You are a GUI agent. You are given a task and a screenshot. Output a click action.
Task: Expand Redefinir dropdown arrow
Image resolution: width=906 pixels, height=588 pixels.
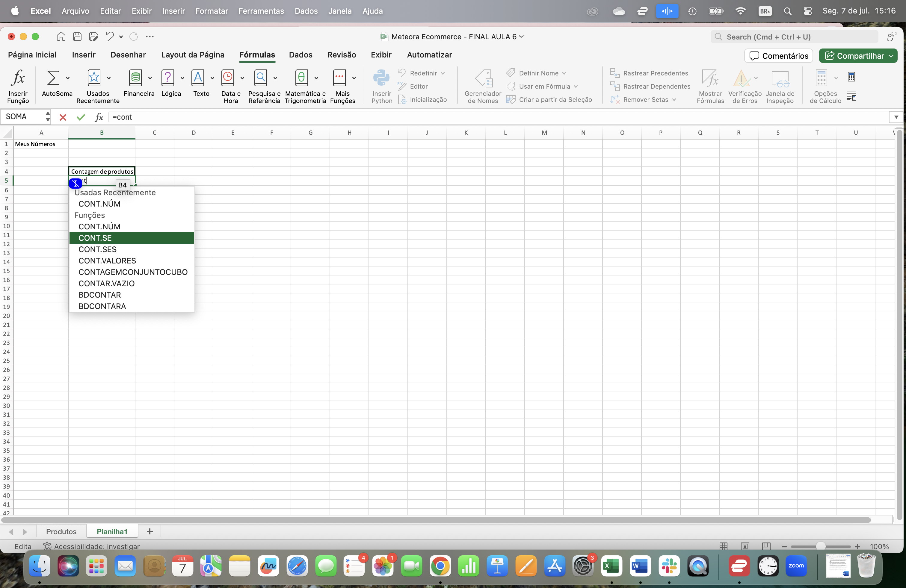point(443,73)
